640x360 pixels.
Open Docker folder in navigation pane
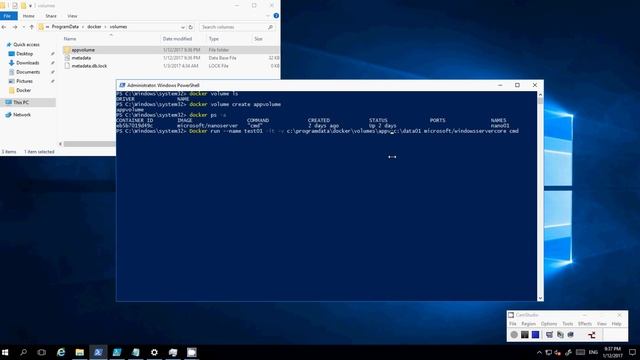[23, 90]
